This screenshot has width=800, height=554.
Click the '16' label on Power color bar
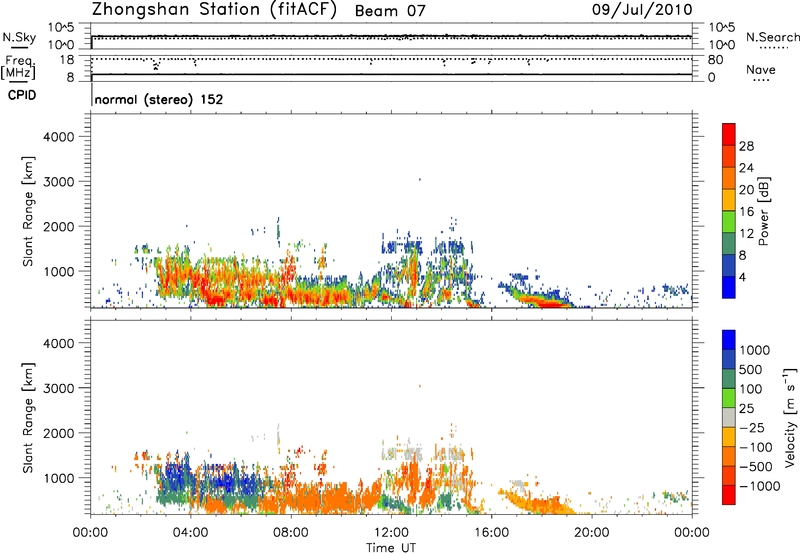pyautogui.click(x=746, y=212)
